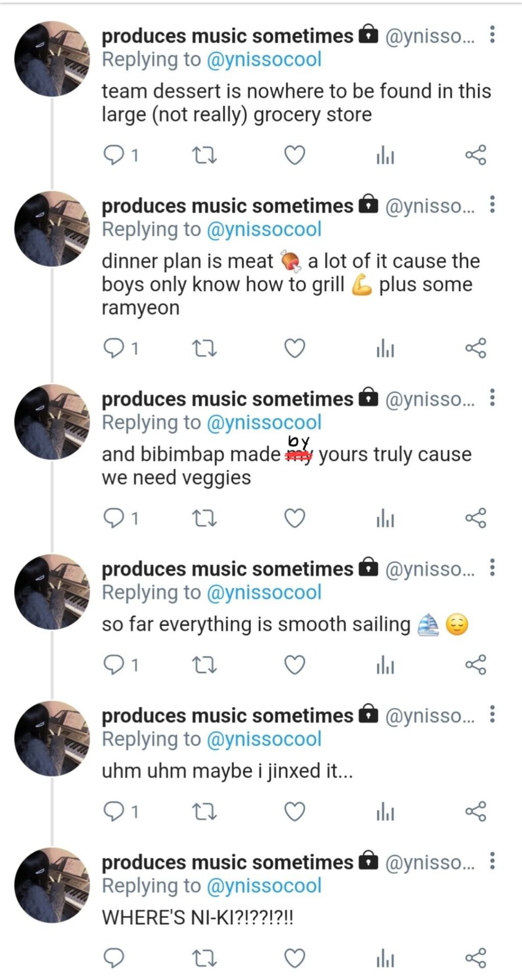
Task: Like the 'team dessert' tweet
Action: click(294, 155)
